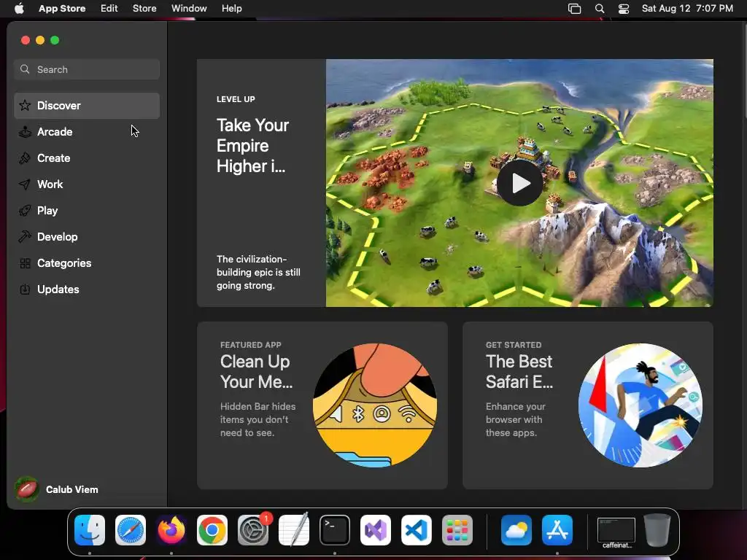Screen dimensions: 747x560
Task: Click the date and time in menu bar
Action: [687, 9]
